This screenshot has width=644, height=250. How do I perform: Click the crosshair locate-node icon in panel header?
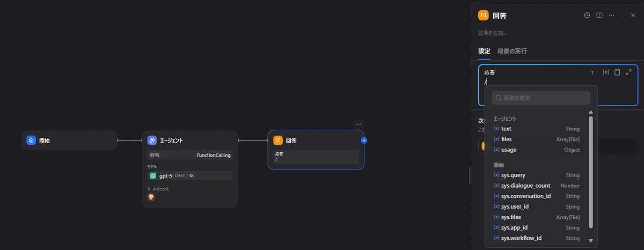587,16
